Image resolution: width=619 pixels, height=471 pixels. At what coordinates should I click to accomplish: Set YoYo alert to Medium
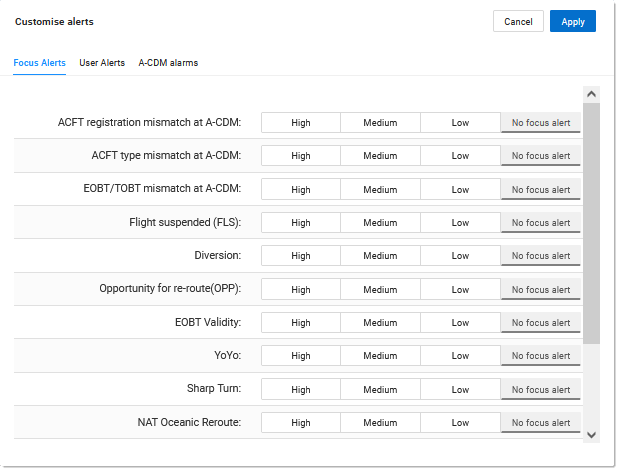point(381,356)
